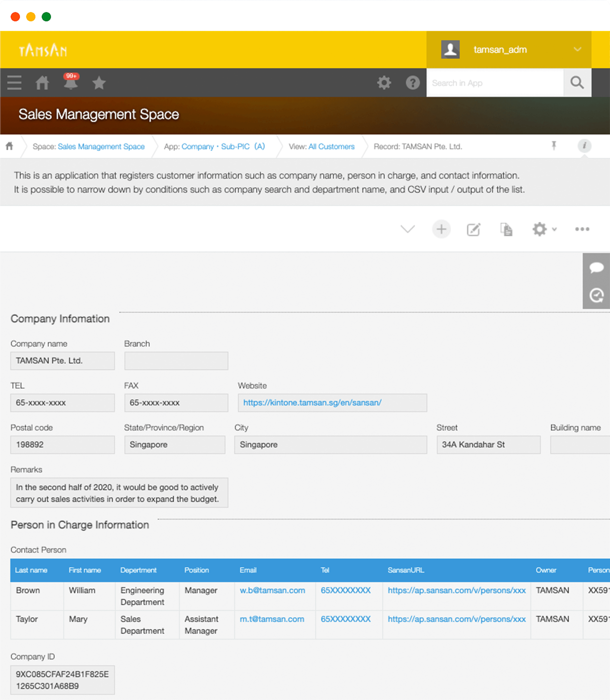Open the comments speech bubble panel
This screenshot has height=700, width=610.
596,267
